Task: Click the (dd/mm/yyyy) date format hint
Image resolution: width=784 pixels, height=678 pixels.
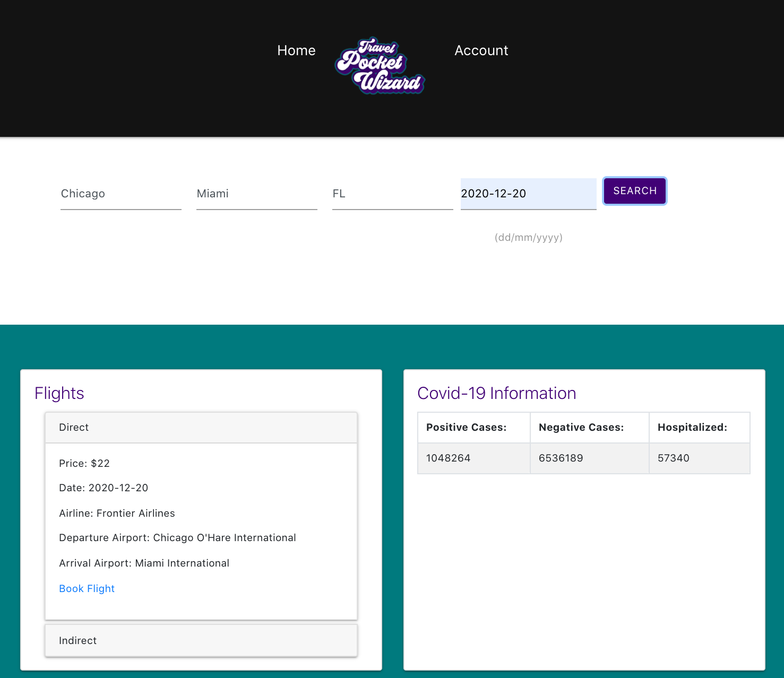Action: pos(529,238)
